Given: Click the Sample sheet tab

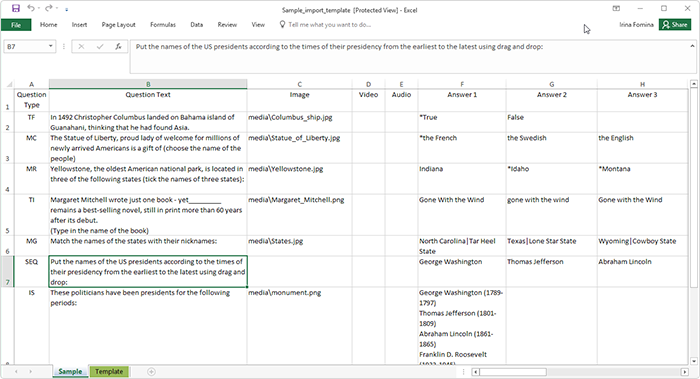Looking at the screenshot, I should (x=70, y=371).
